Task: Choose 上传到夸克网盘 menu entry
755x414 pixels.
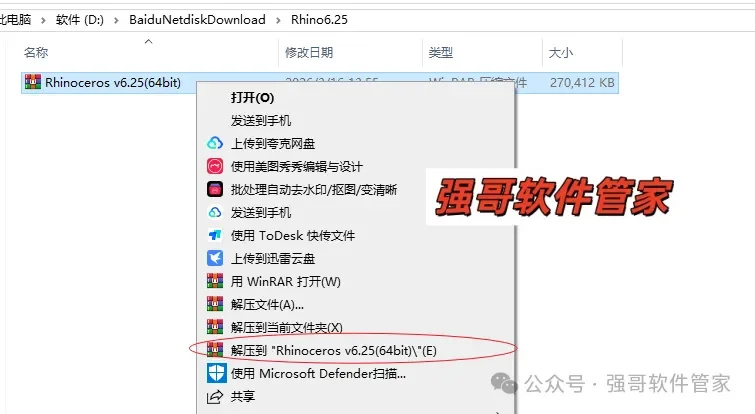Action: tap(273, 143)
